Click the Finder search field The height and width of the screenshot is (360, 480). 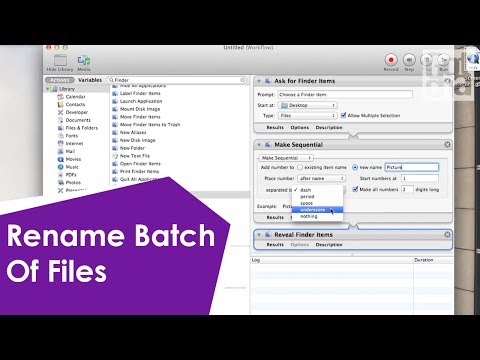(177, 80)
